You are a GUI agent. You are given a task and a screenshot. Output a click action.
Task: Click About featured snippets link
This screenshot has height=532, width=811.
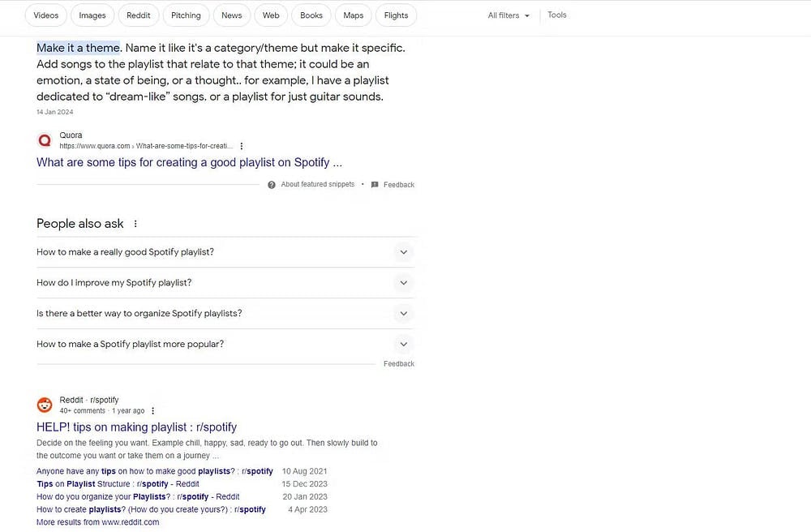pyautogui.click(x=318, y=185)
